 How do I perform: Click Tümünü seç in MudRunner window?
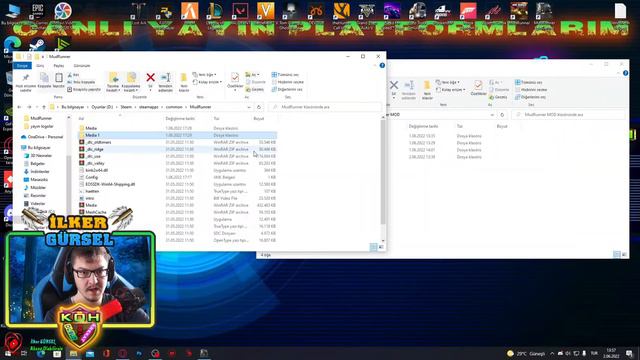285,75
